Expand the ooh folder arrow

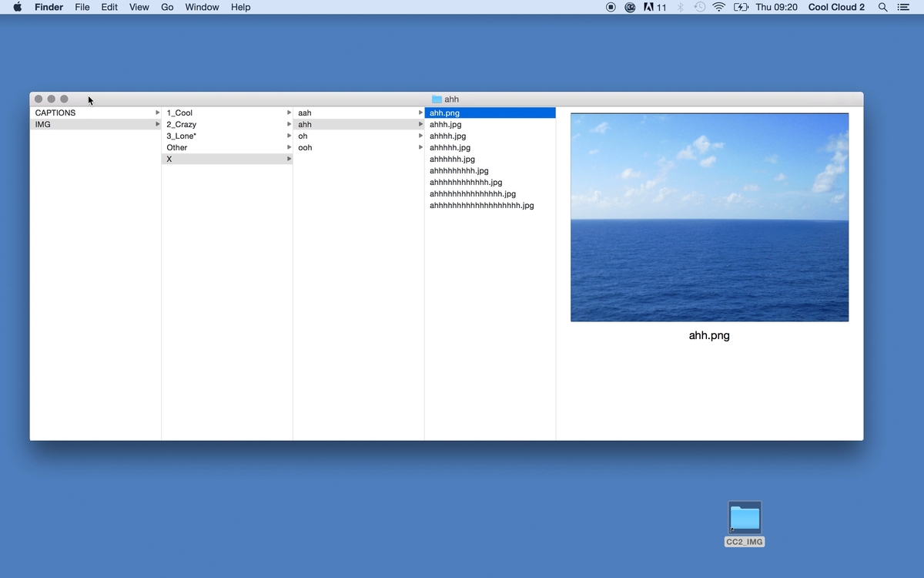tap(420, 147)
